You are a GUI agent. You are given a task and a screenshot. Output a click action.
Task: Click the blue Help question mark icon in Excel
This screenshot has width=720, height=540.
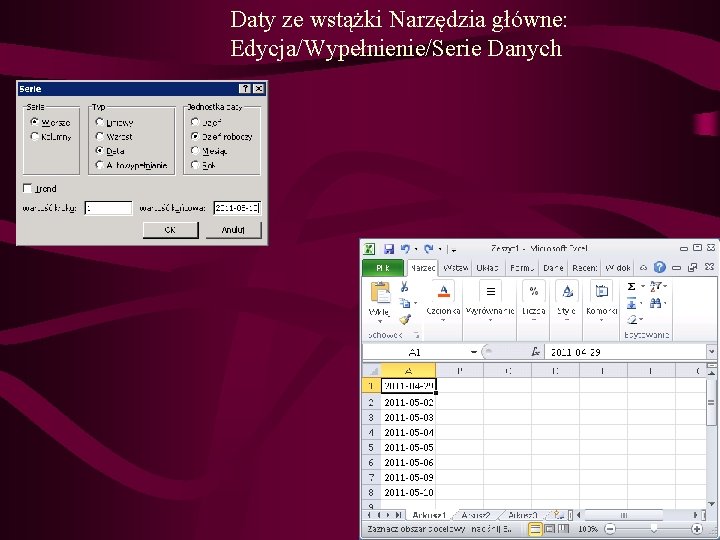pos(659,267)
